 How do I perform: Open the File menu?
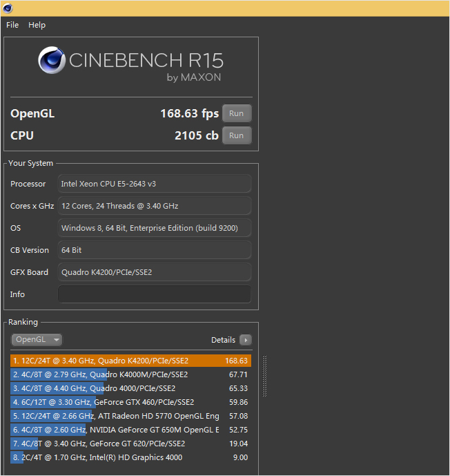click(x=12, y=25)
